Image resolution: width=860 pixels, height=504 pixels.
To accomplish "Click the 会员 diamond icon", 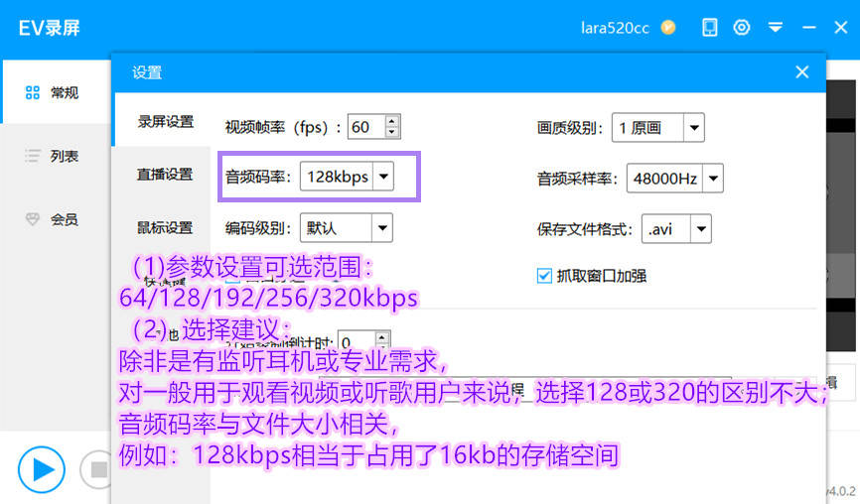I will [x=33, y=219].
